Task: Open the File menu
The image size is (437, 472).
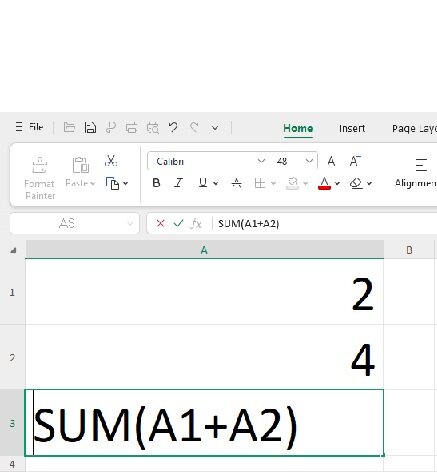Action: (29, 127)
